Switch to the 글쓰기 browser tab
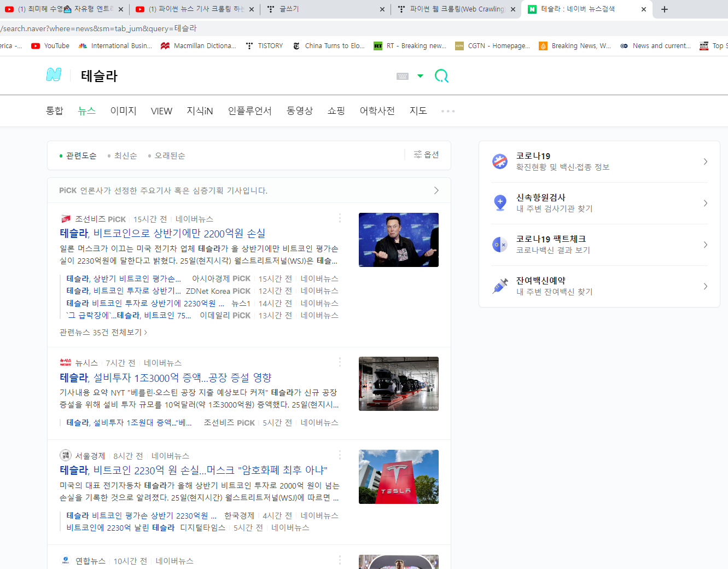Viewport: 728px width, 569px height. (326, 9)
